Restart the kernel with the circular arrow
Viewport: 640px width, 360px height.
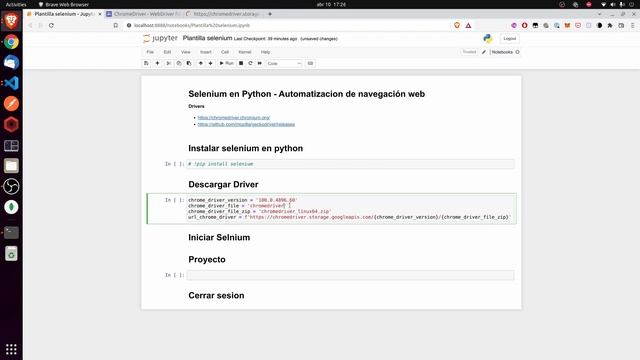click(x=250, y=63)
